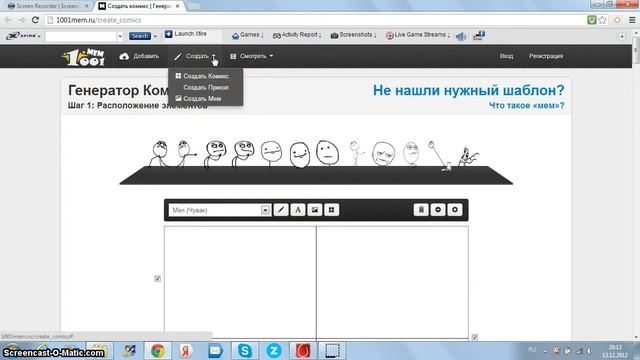The height and width of the screenshot is (360, 640).
Task: Click the Xfire Search button
Action: (x=140, y=36)
